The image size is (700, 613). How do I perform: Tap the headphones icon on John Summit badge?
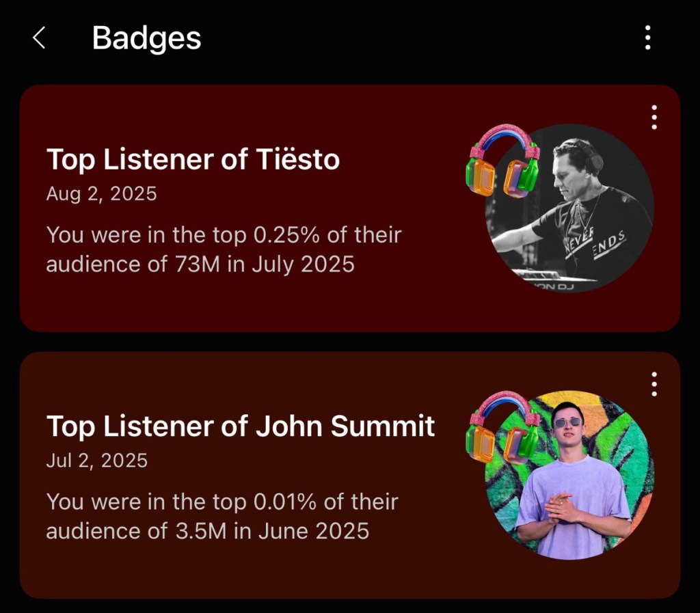click(504, 428)
